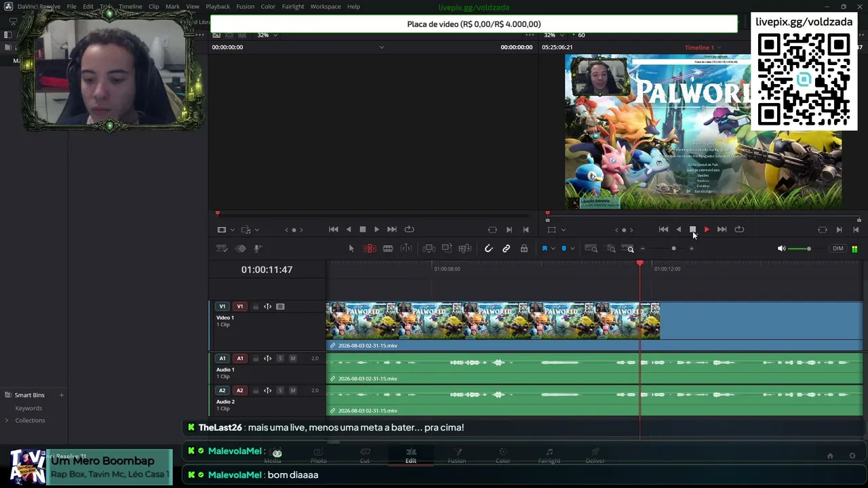The height and width of the screenshot is (488, 868).
Task: Play timeline viewer in reverse
Action: tap(678, 230)
